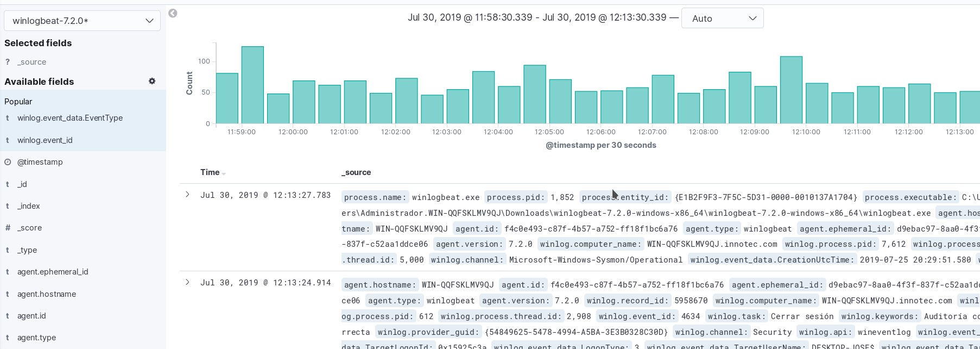The image size is (980, 349).
Task: Select the agent.ephemeral_id field
Action: point(53,272)
